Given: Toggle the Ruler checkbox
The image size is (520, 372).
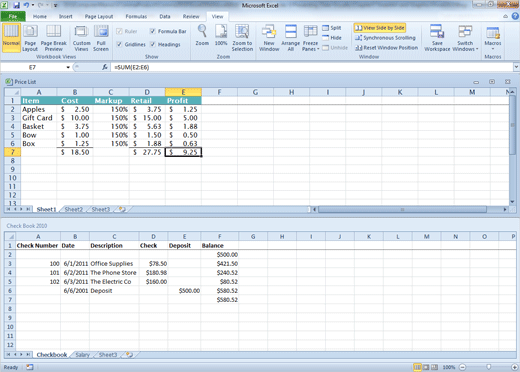Looking at the screenshot, I should click(x=119, y=31).
